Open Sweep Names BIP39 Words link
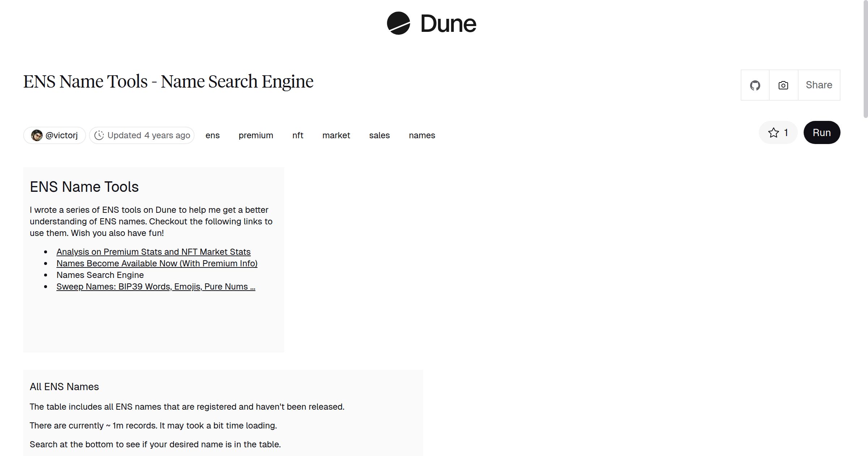The image size is (868, 456). [156, 286]
